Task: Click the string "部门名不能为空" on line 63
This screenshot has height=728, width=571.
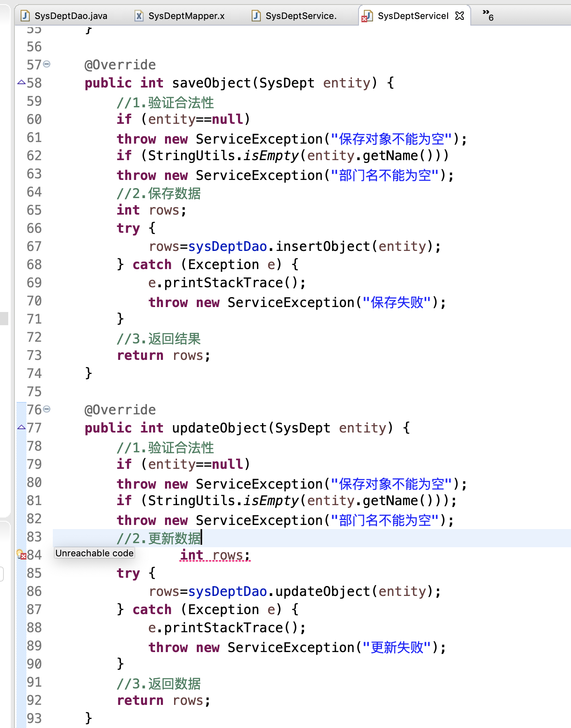Action: pos(385,175)
